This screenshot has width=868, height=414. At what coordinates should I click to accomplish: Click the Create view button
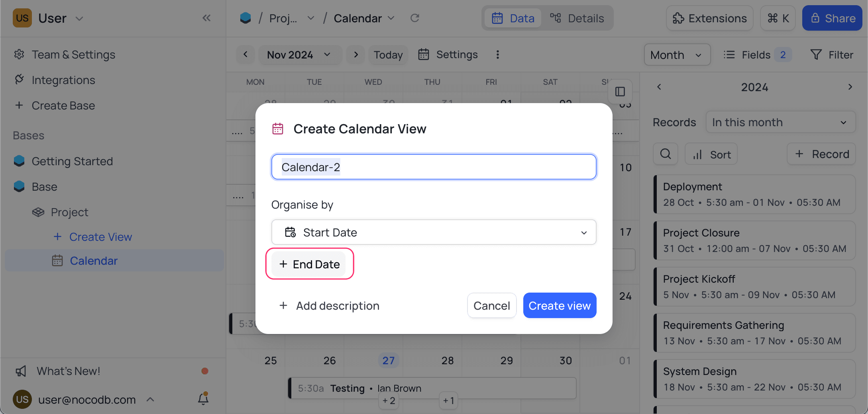[560, 305]
